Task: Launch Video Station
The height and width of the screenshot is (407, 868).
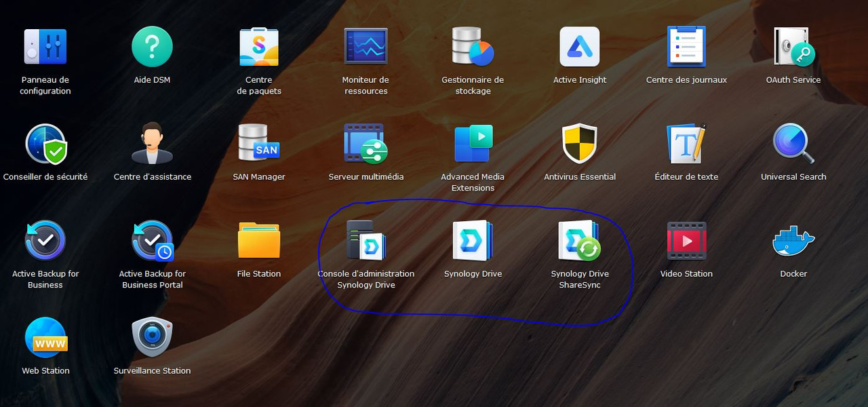Action: tap(686, 241)
